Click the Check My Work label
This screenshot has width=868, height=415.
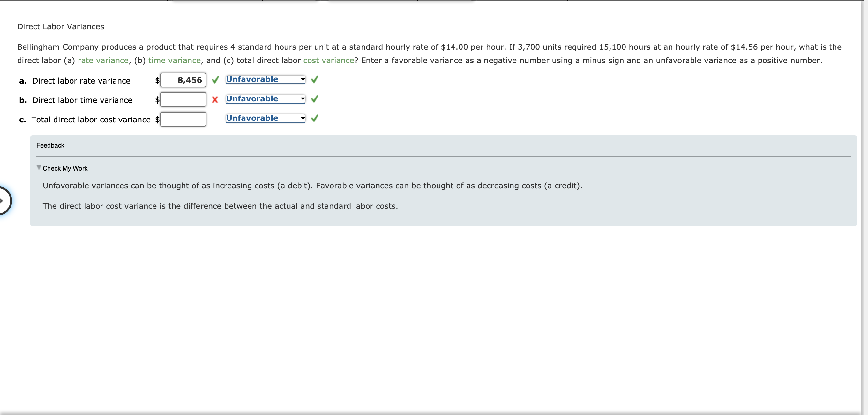coord(65,168)
